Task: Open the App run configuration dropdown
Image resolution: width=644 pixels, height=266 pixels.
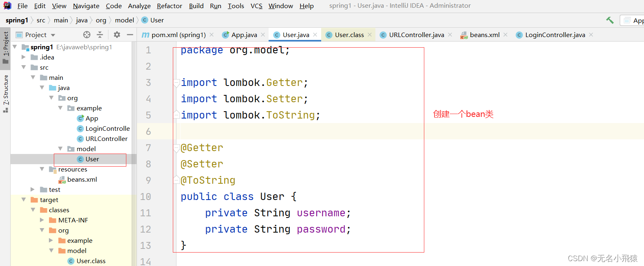Action: [632, 20]
